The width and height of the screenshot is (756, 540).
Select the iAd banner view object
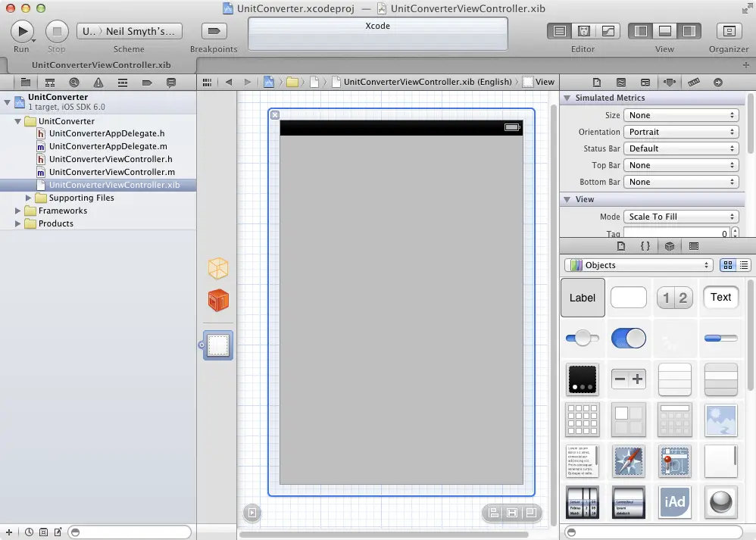(675, 501)
